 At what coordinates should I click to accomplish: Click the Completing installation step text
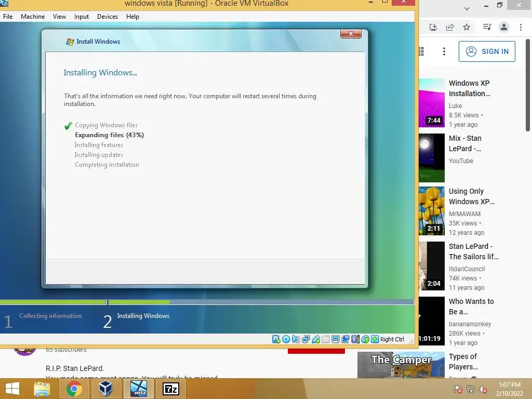[107, 165]
